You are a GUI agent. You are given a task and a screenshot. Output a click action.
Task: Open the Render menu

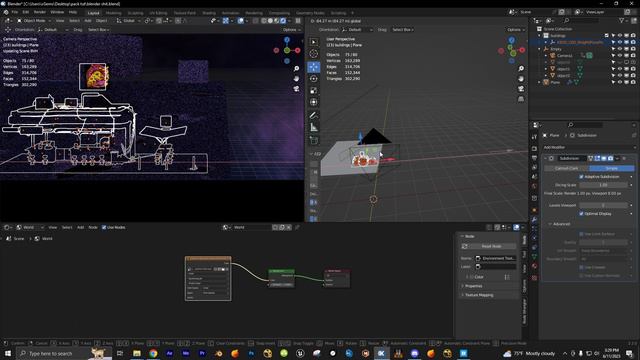coord(40,12)
